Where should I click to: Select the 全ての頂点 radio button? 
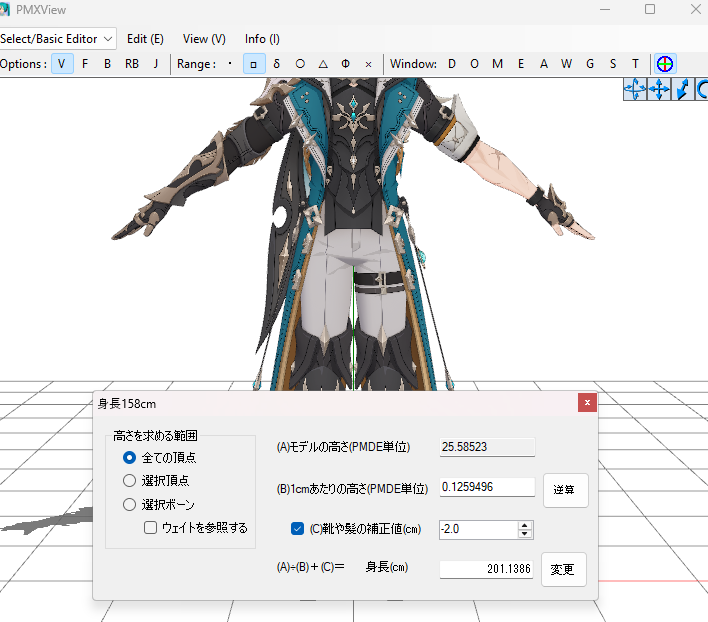tap(129, 458)
